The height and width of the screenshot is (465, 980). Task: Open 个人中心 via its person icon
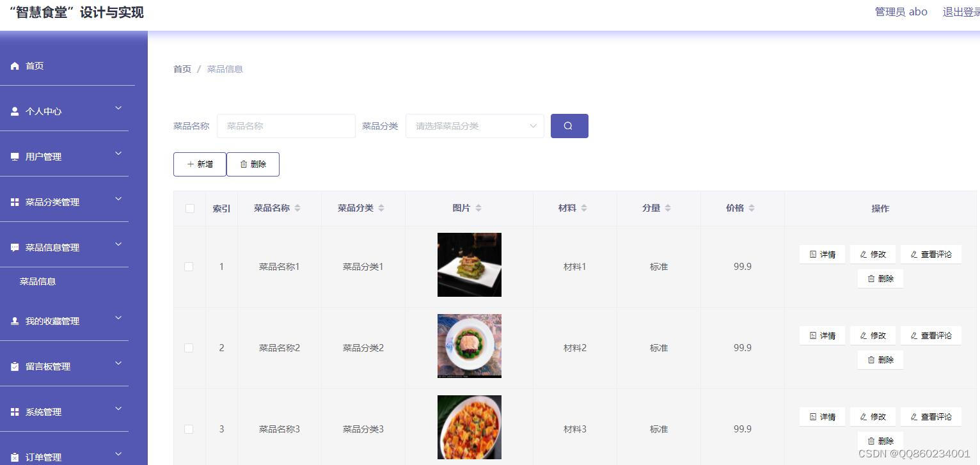pyautogui.click(x=14, y=111)
